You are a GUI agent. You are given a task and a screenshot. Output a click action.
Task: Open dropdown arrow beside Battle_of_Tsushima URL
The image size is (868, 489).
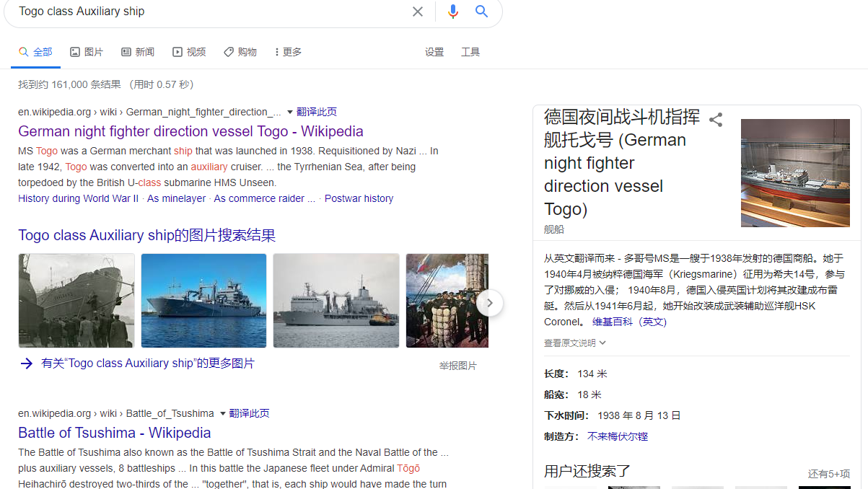pos(223,413)
